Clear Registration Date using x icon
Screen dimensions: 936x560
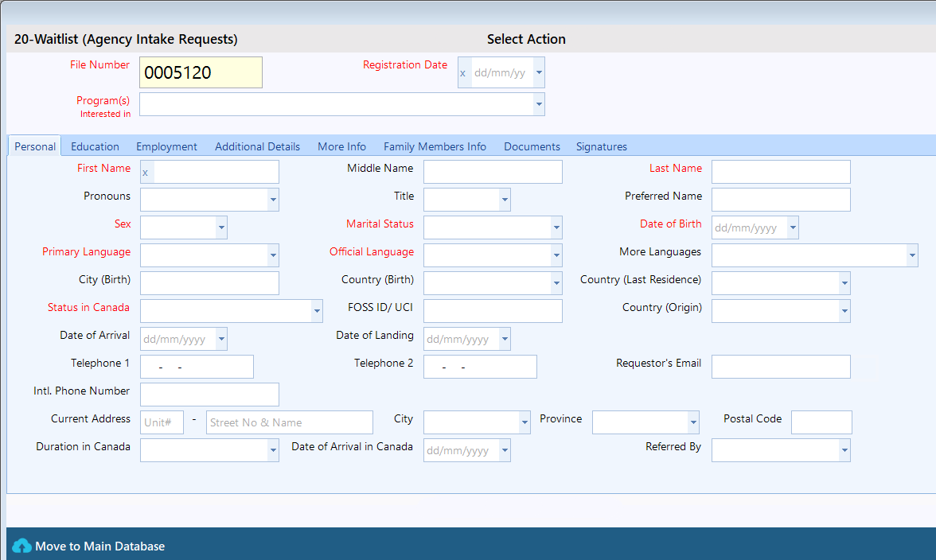463,72
